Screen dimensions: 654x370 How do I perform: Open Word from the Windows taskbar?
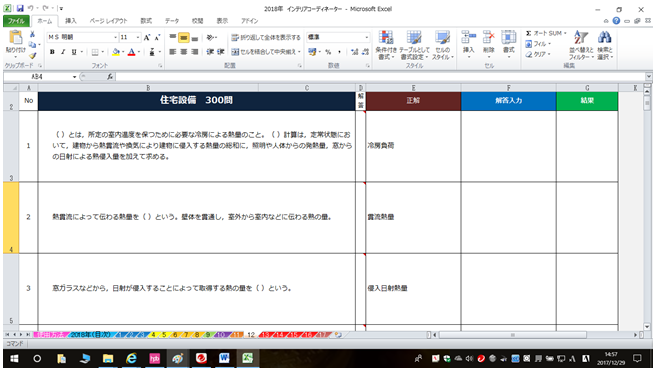[x=224, y=358]
